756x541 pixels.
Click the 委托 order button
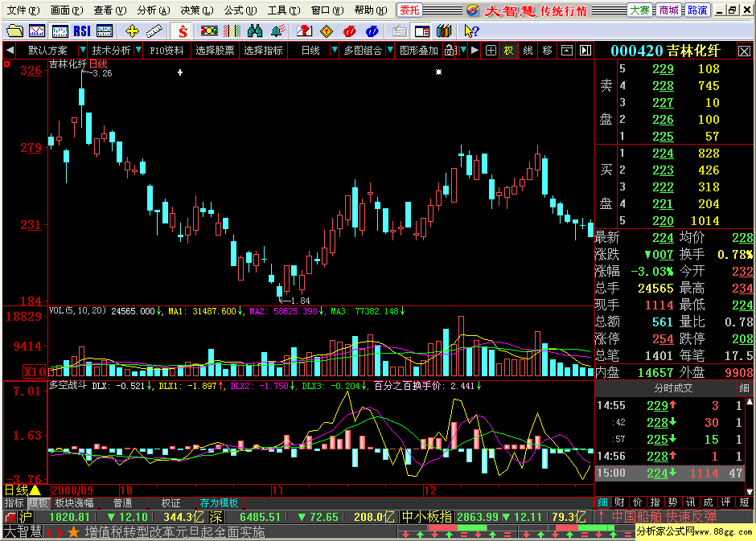pyautogui.click(x=410, y=10)
